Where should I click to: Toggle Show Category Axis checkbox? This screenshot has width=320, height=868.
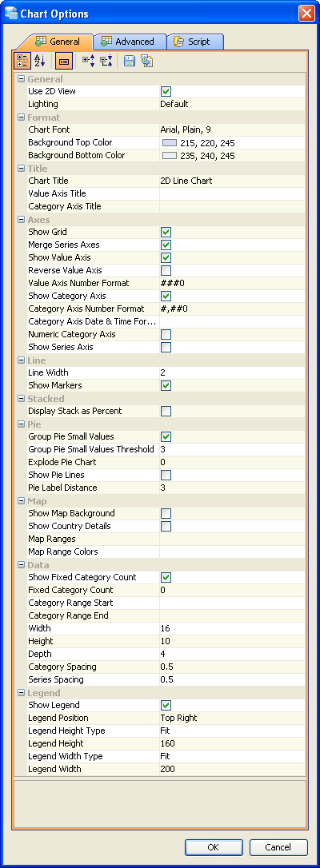pyautogui.click(x=166, y=297)
